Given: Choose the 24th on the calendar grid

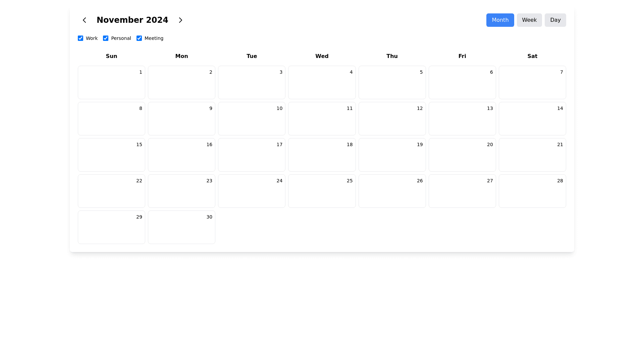Looking at the screenshot, I should click(252, 191).
